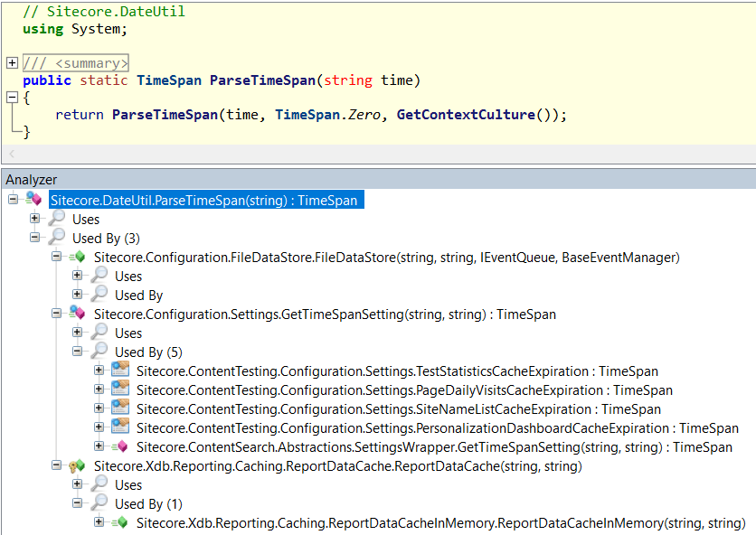Expand the collapsed summary comment block

click(12, 62)
